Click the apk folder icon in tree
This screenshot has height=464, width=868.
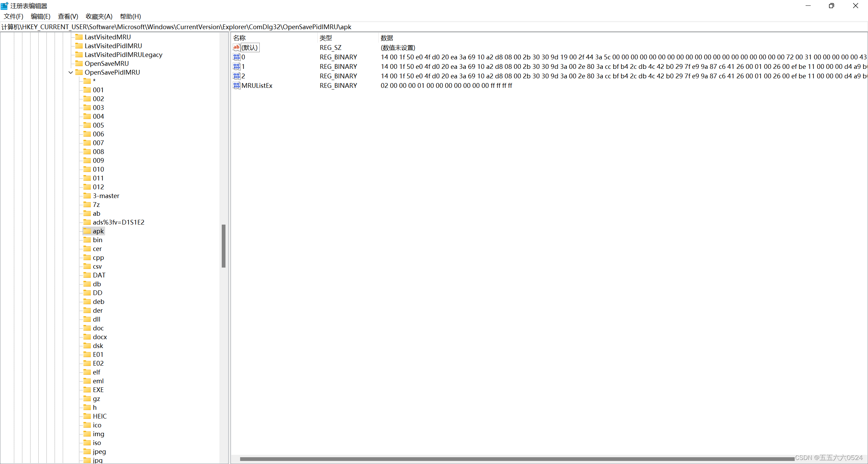pyautogui.click(x=87, y=231)
